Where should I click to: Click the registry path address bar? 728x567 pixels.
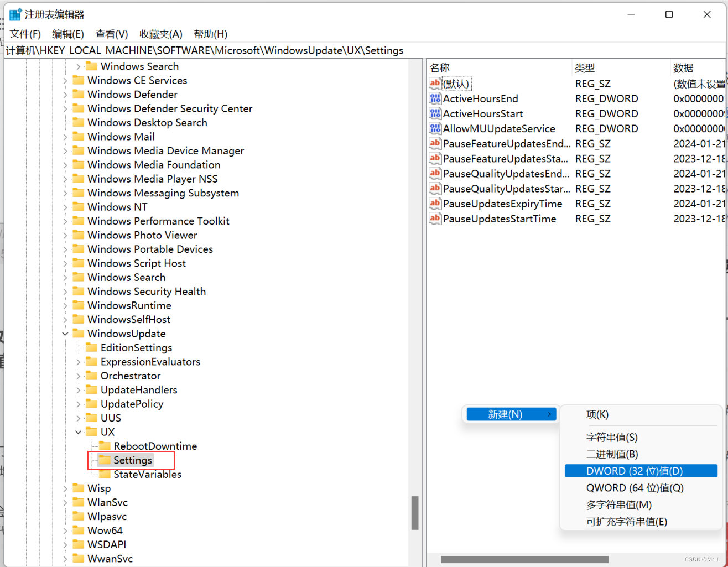click(x=364, y=50)
